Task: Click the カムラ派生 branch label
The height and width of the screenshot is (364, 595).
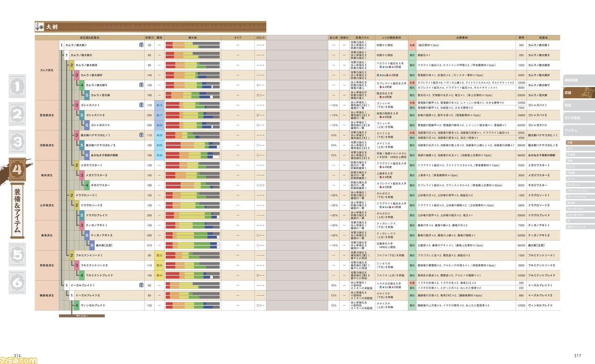Action: [46, 70]
